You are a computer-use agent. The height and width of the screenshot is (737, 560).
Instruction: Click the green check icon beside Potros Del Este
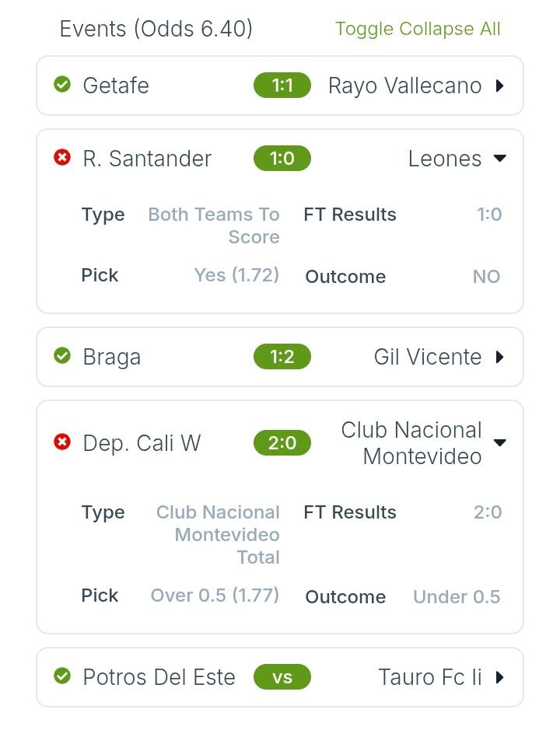tap(62, 676)
